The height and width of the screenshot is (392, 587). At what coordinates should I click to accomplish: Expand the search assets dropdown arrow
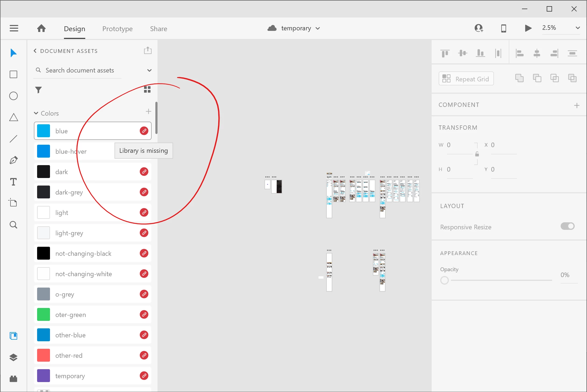[x=149, y=70]
